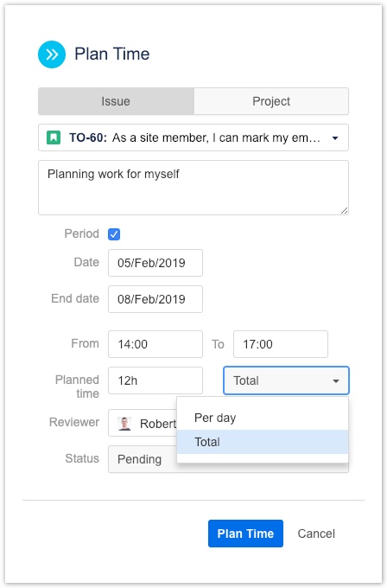
Task: Click the From time field 14:00
Action: 155,344
